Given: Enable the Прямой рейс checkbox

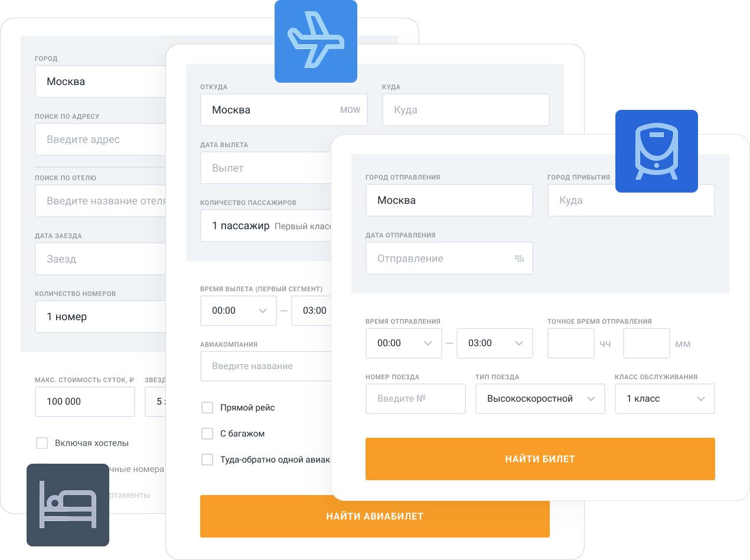Looking at the screenshot, I should (x=207, y=408).
